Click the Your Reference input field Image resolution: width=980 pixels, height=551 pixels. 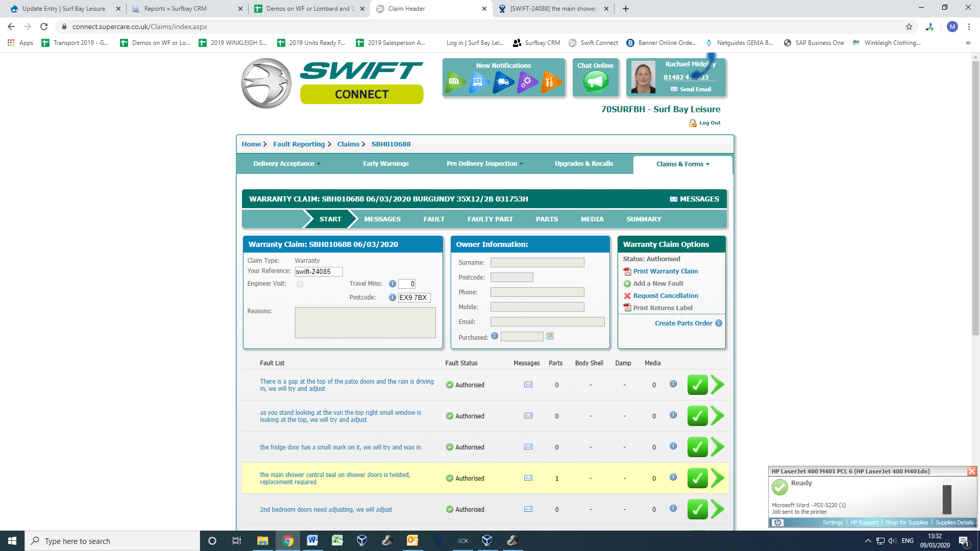318,272
